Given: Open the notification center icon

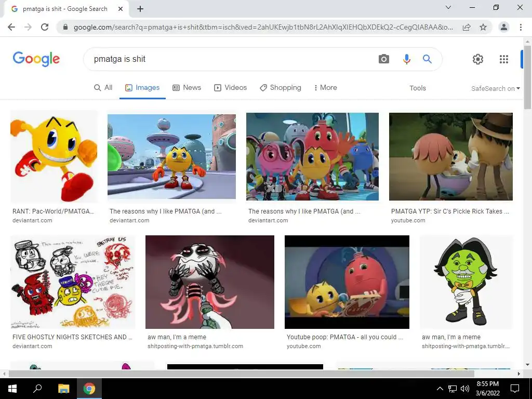Looking at the screenshot, I should click(x=515, y=389).
